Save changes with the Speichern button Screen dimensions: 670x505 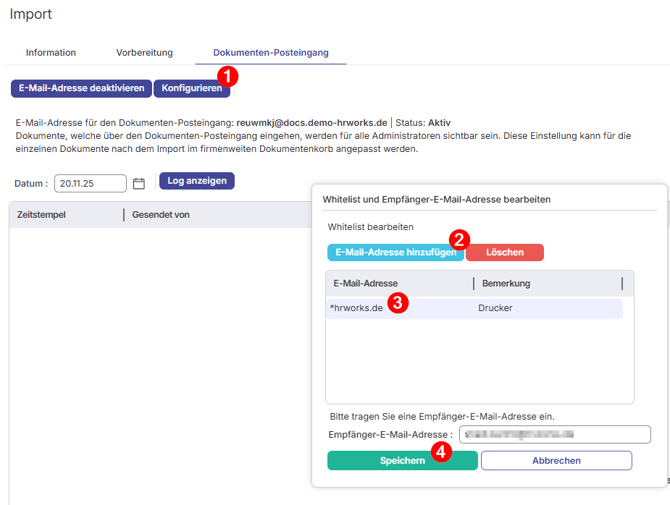click(x=401, y=460)
